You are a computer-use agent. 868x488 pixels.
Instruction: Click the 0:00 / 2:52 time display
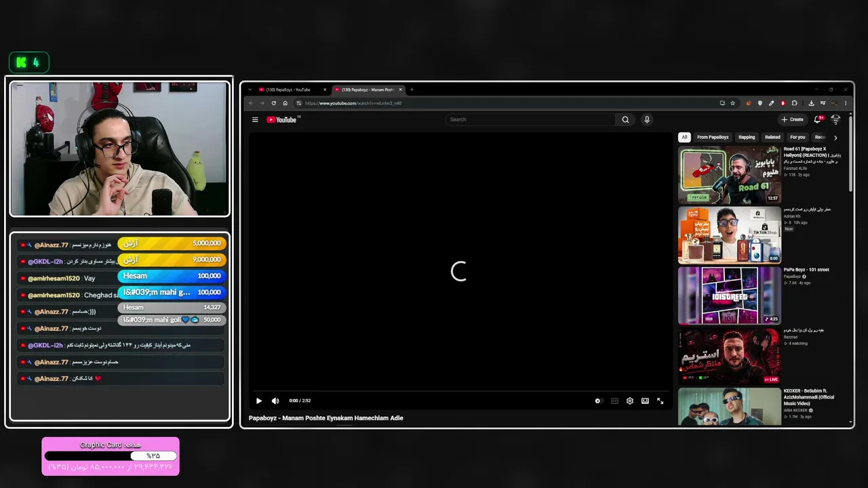pyautogui.click(x=300, y=401)
